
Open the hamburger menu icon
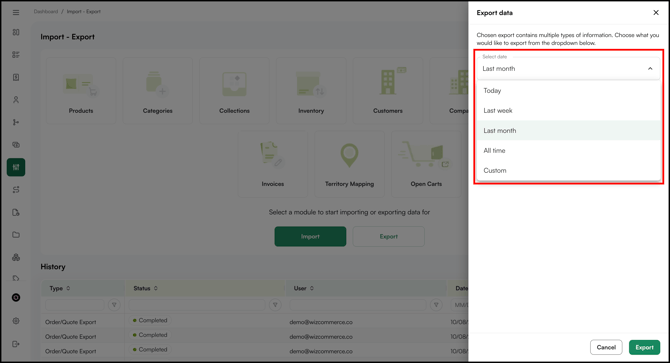point(16,12)
